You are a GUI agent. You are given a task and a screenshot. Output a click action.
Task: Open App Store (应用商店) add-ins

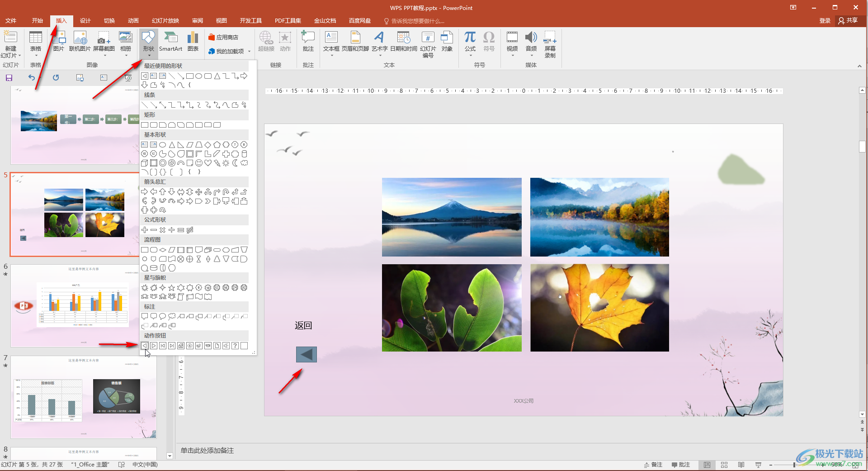point(224,37)
